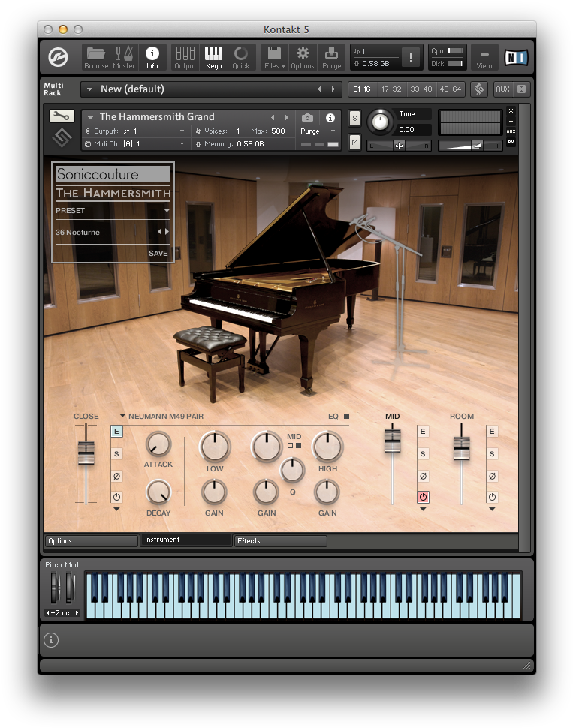The height and width of the screenshot is (728, 573).
Task: Expand Neumann M49 Pair mic menu
Action: pos(122,416)
